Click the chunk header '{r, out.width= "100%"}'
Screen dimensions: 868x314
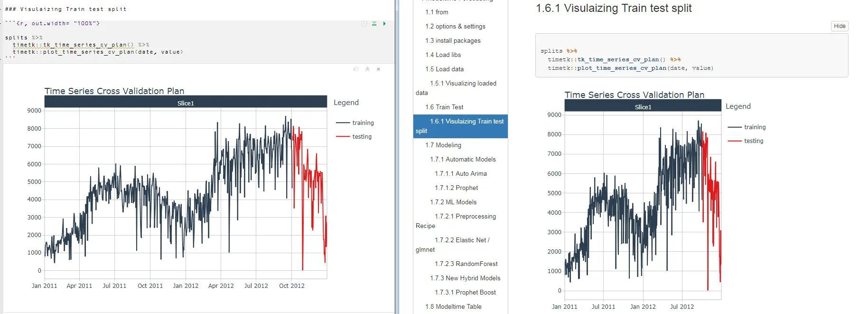coord(58,23)
